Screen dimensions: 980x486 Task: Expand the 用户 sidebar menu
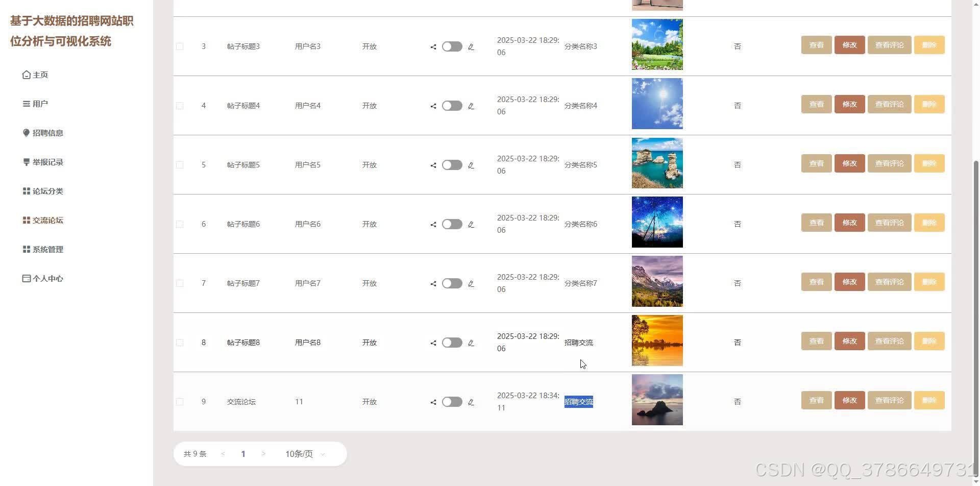(x=35, y=104)
